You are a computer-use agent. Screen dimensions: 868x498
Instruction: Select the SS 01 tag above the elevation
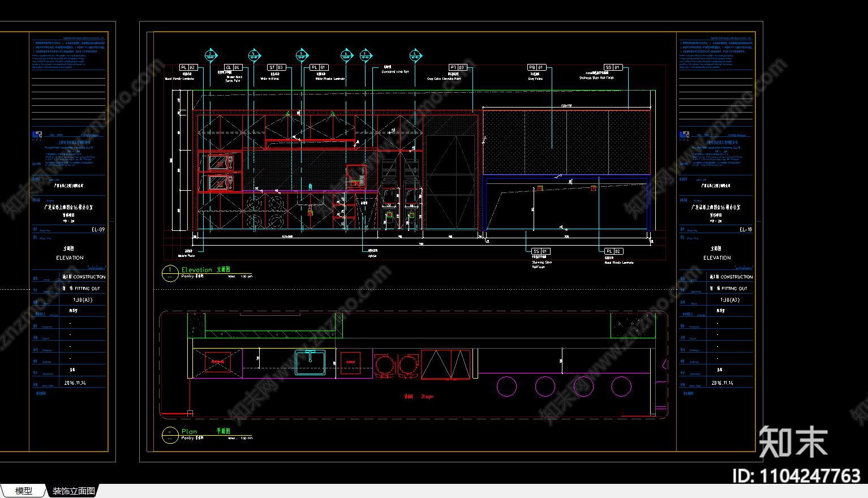[613, 67]
